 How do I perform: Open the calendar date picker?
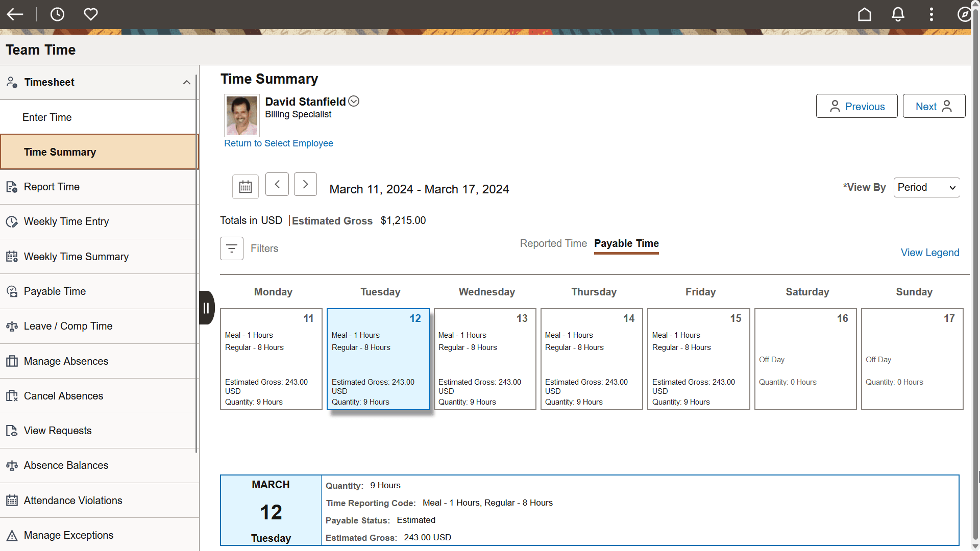(245, 187)
